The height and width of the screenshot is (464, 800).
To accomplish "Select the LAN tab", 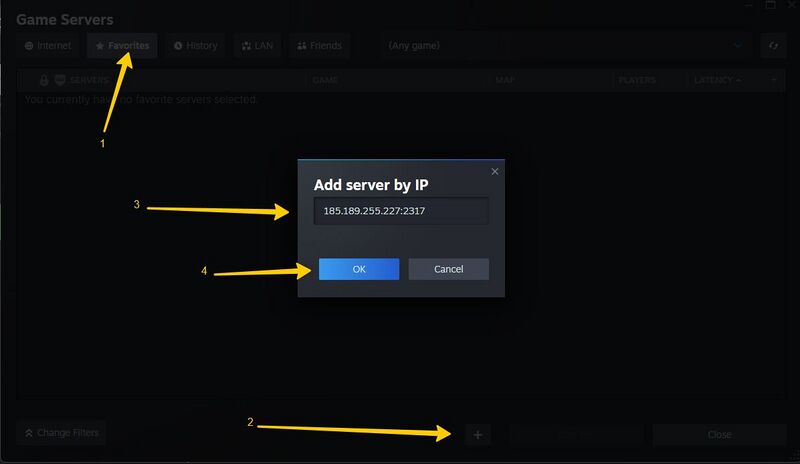I will tap(257, 46).
